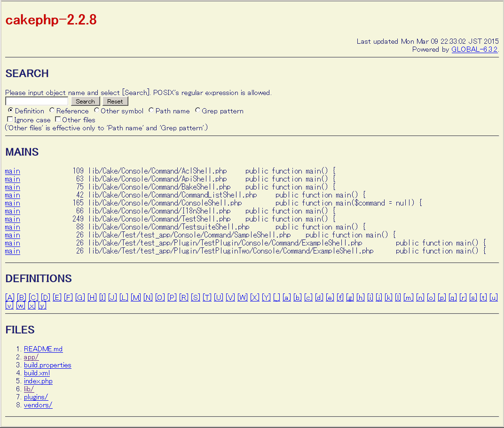Open uppercase [W] definitions index

[243, 297]
